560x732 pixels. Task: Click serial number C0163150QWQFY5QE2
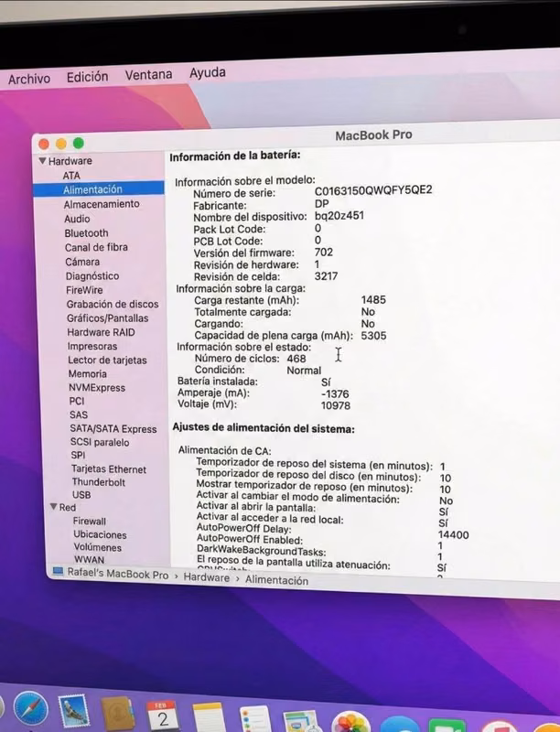tap(373, 190)
